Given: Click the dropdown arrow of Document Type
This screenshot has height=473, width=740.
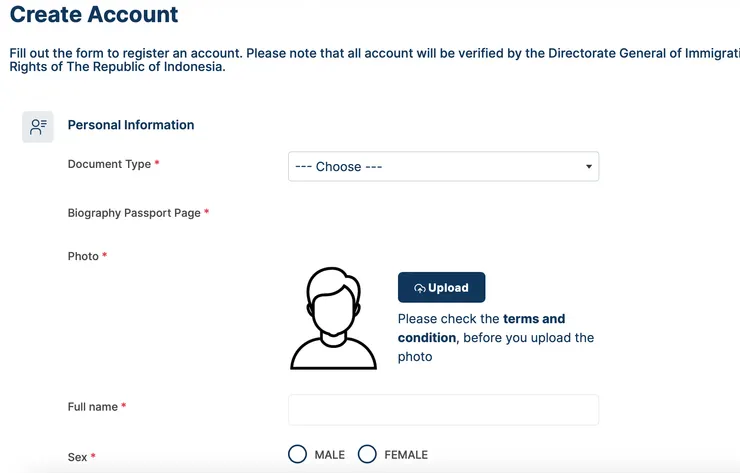Looking at the screenshot, I should (x=589, y=167).
